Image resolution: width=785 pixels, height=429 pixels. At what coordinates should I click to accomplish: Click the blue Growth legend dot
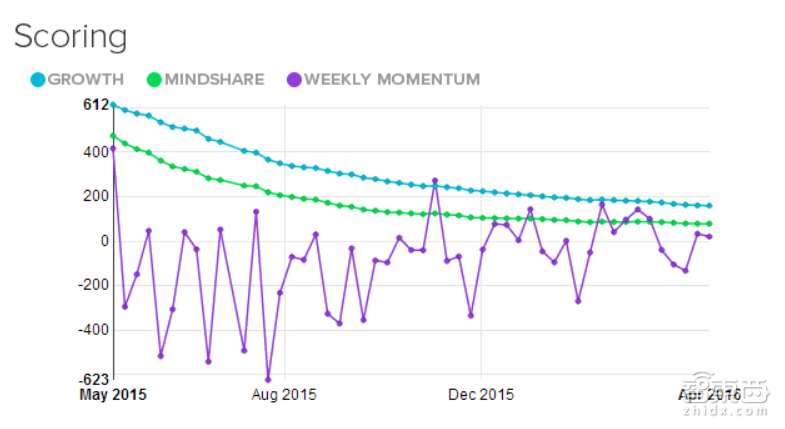coord(38,79)
